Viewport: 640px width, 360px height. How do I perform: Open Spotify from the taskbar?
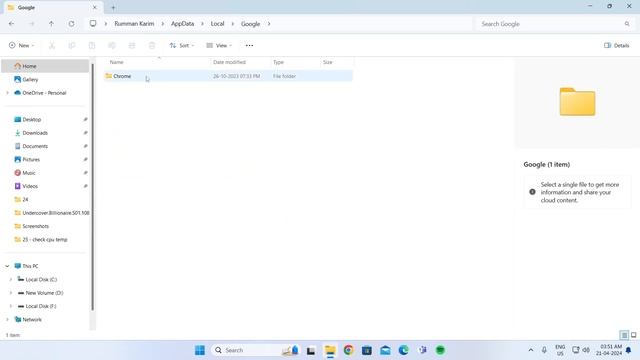[x=440, y=350]
